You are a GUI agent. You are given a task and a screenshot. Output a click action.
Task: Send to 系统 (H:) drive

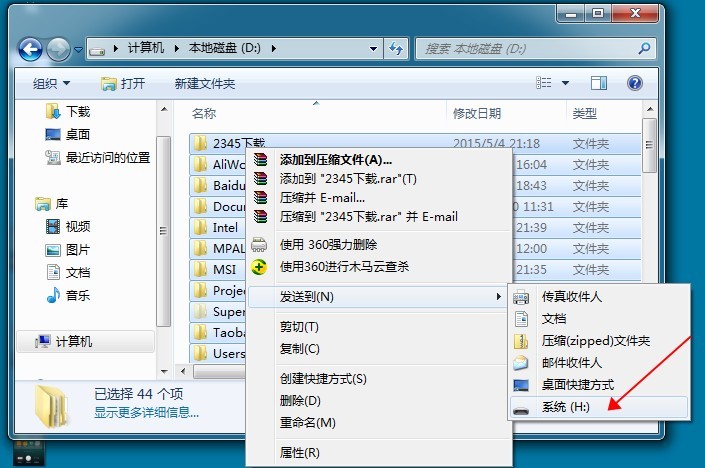(599, 407)
